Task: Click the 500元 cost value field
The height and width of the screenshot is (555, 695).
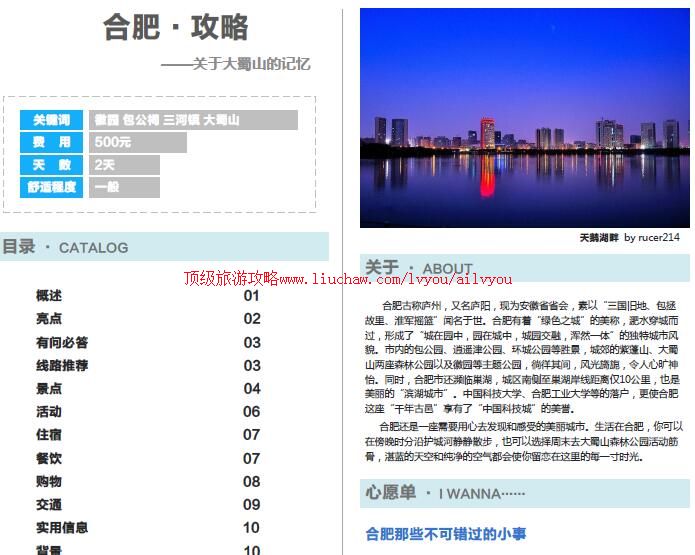Action: tap(138, 143)
